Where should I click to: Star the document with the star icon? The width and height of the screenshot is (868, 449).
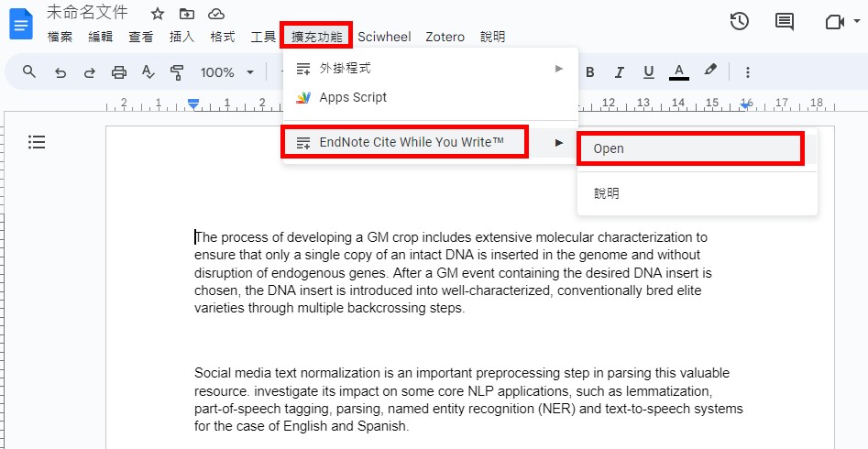[x=158, y=14]
